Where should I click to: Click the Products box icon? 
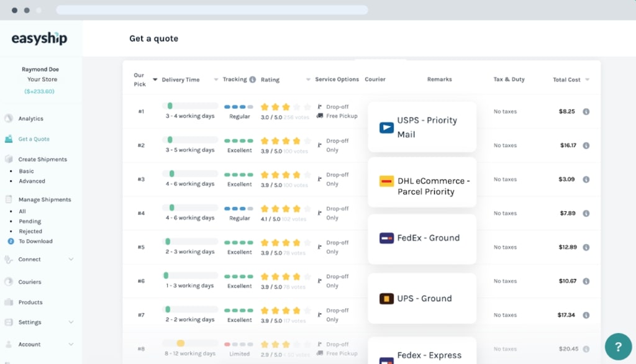point(9,303)
